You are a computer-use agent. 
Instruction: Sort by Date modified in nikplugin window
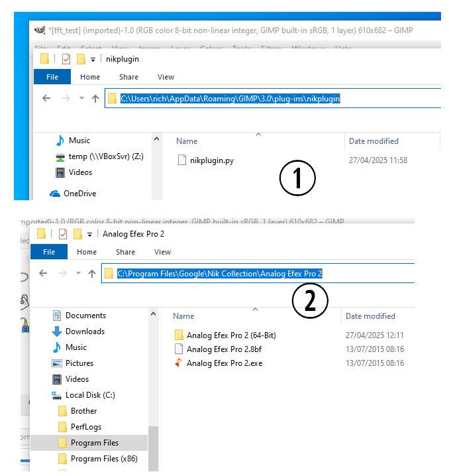pyautogui.click(x=374, y=141)
